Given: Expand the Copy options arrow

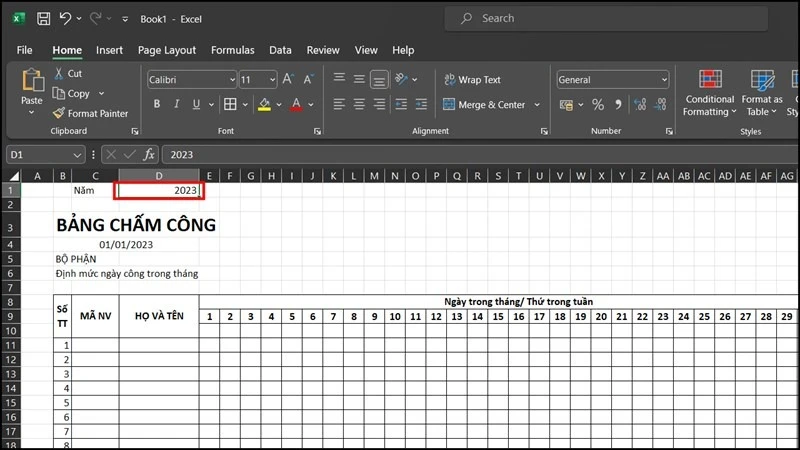Looking at the screenshot, I should point(101,93).
